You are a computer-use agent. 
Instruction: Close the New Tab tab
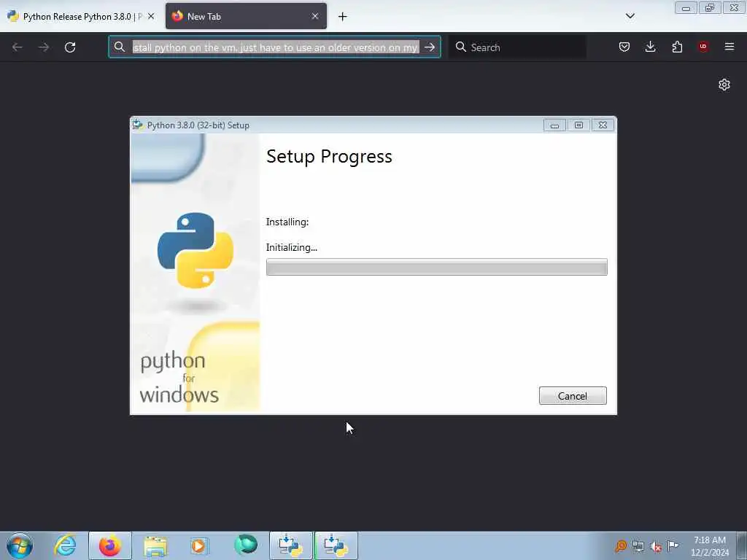(315, 16)
